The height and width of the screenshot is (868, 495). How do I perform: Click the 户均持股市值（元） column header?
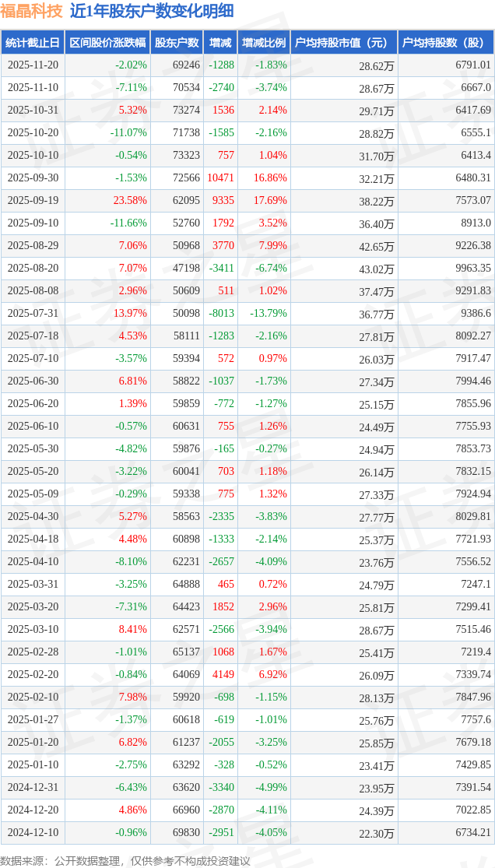pos(343,43)
